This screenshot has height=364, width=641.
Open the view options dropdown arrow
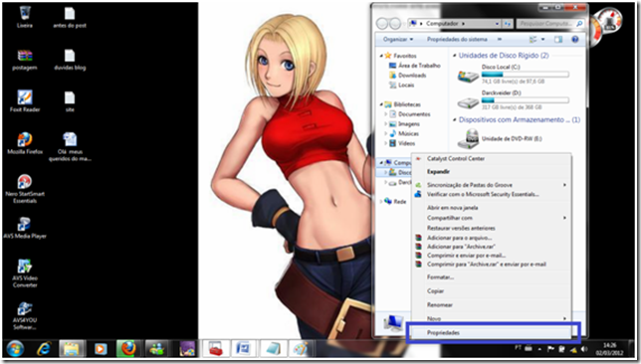coord(542,39)
